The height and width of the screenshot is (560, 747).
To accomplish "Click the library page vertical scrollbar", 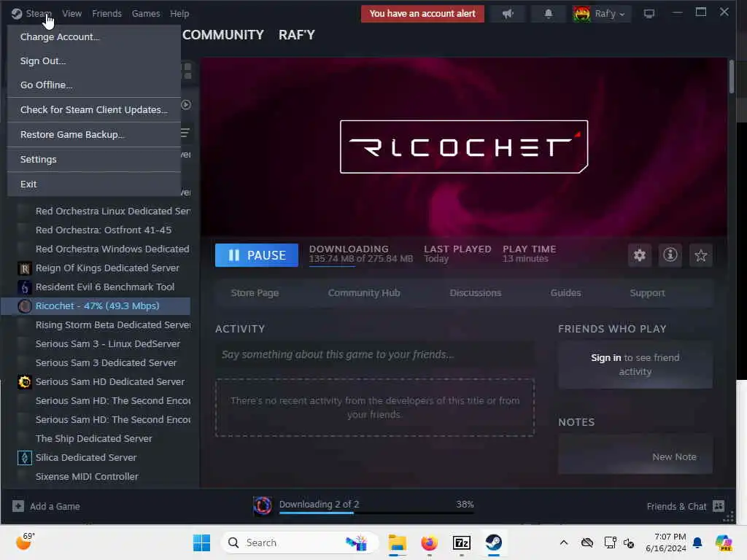I will (x=731, y=76).
